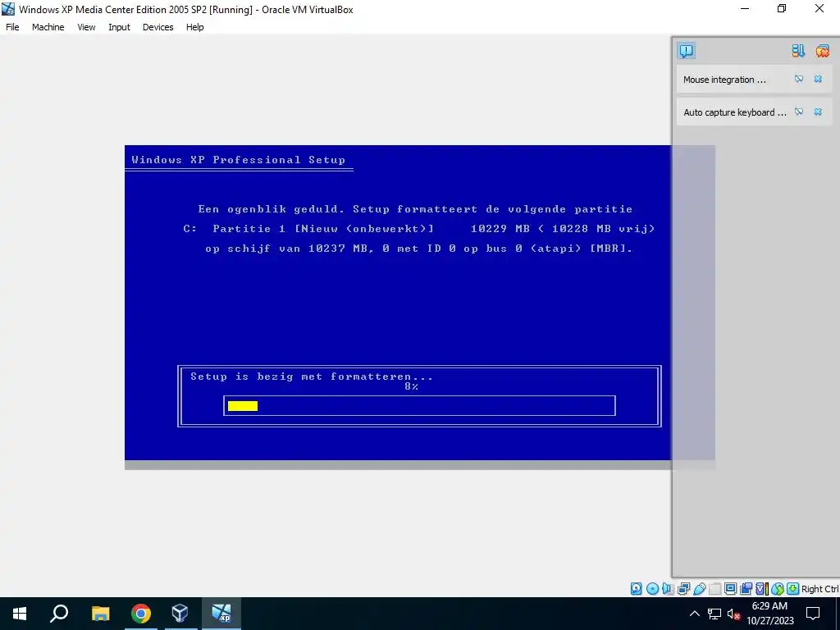Expand the Auto capture keyboard notification text
840x630 pixels.
[x=734, y=112]
